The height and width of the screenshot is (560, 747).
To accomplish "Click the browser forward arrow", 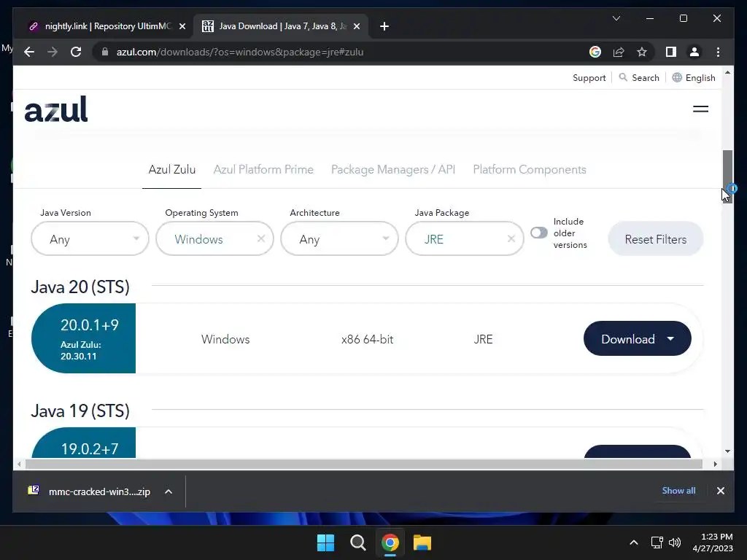I will (x=53, y=52).
